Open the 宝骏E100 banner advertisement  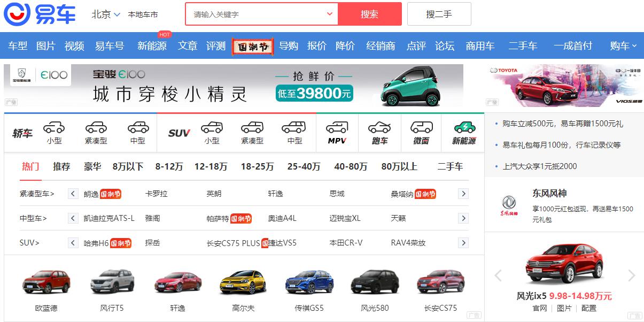pyautogui.click(x=234, y=86)
